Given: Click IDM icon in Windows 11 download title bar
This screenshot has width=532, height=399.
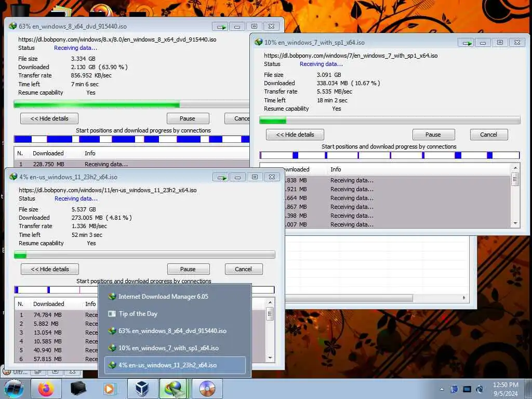Looking at the screenshot, I should [x=14, y=177].
